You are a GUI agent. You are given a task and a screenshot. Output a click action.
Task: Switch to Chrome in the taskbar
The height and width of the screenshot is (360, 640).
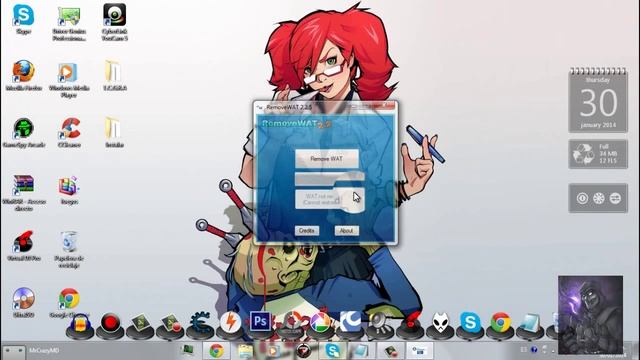[x=216, y=351]
